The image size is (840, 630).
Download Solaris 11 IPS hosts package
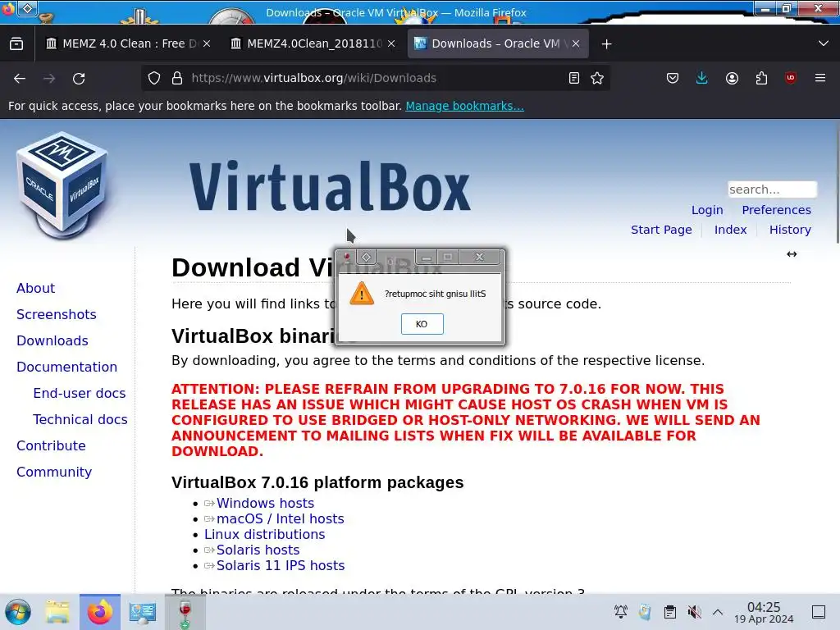coord(281,565)
